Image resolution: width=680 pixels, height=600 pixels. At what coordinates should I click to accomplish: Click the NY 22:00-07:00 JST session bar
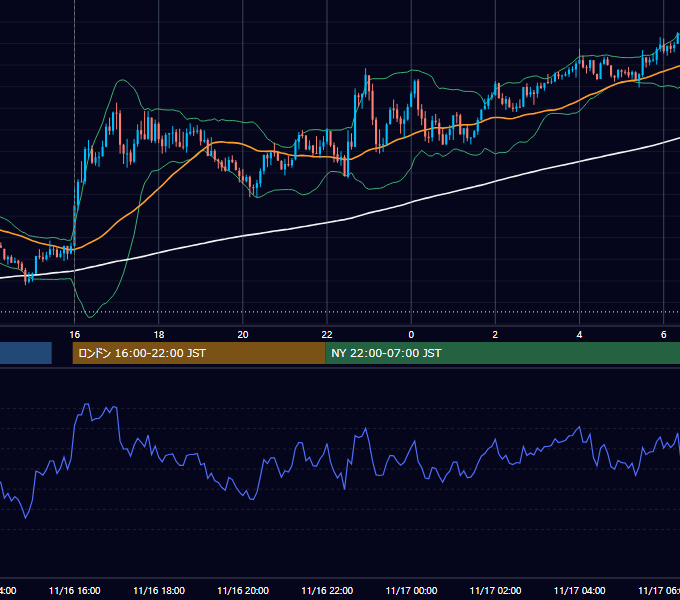click(x=502, y=353)
